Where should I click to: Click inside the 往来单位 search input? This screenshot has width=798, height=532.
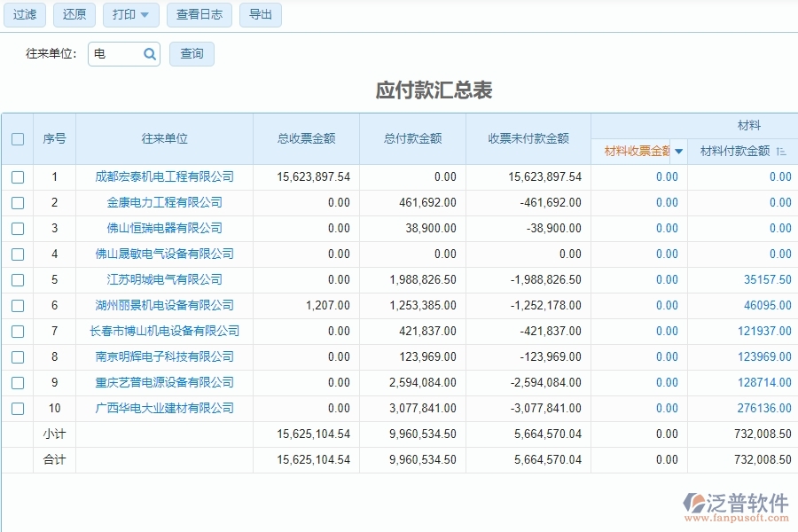tap(115, 54)
